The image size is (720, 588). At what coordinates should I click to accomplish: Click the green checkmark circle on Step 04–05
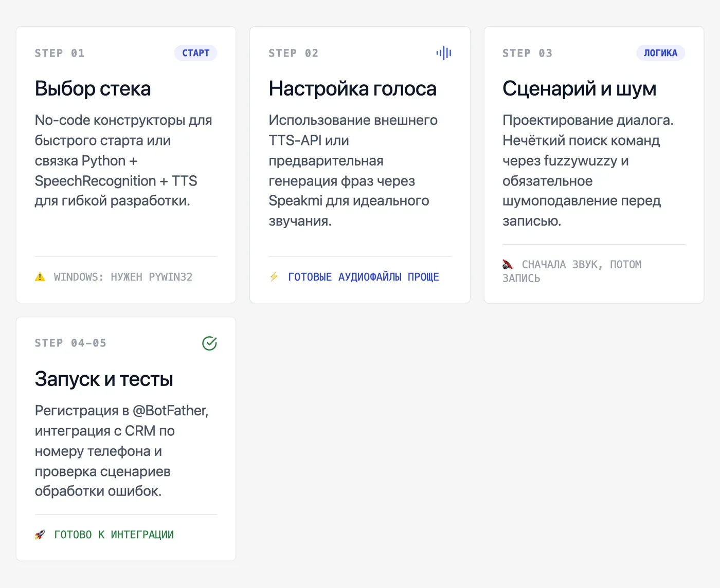[209, 343]
